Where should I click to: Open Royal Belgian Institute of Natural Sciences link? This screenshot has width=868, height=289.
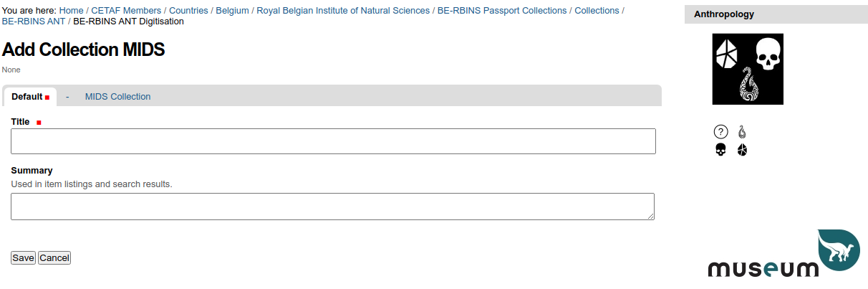coord(343,11)
